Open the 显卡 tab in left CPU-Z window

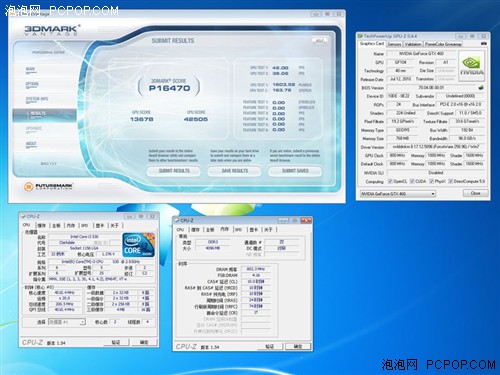tap(100, 225)
